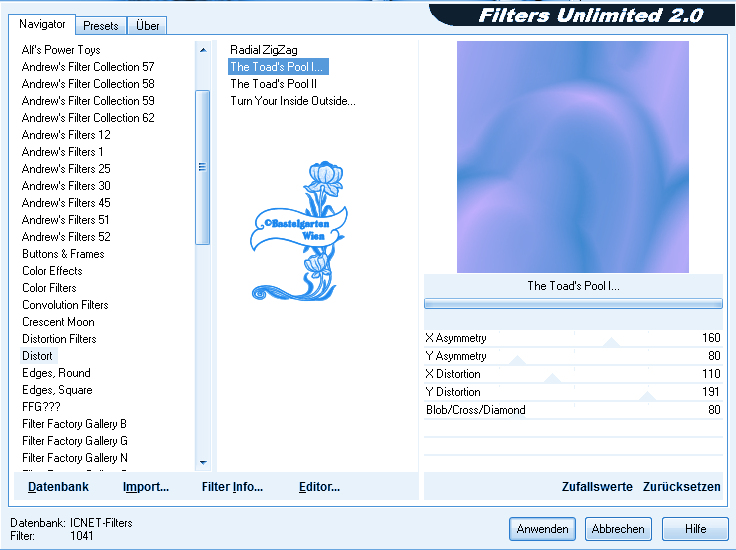Randomize values with Zufallswerte
Viewport: 736px width, 550px height.
pyautogui.click(x=597, y=487)
